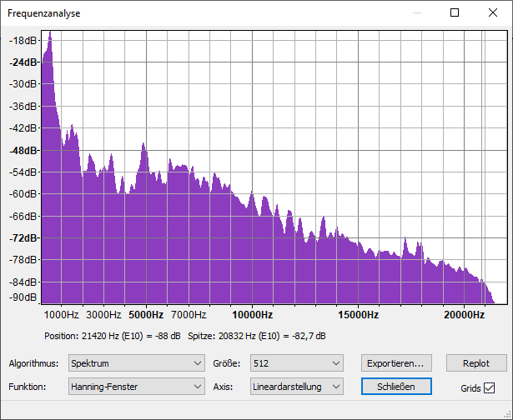
Task: Open the Funktion dropdown showing Hanning-Fenster
Action: coord(137,387)
